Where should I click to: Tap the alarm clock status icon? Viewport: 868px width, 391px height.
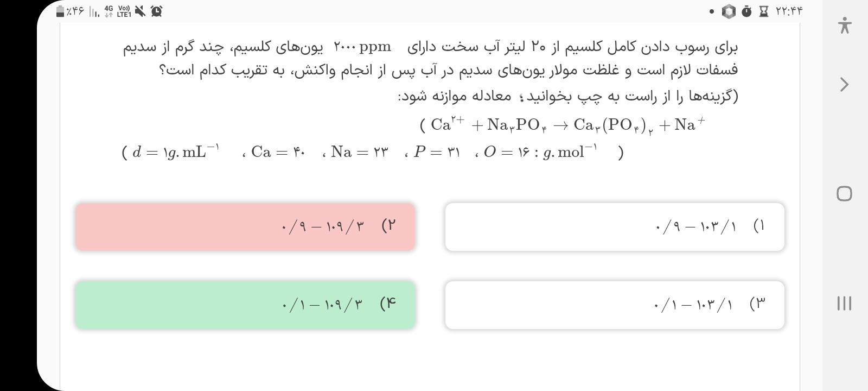tap(156, 11)
